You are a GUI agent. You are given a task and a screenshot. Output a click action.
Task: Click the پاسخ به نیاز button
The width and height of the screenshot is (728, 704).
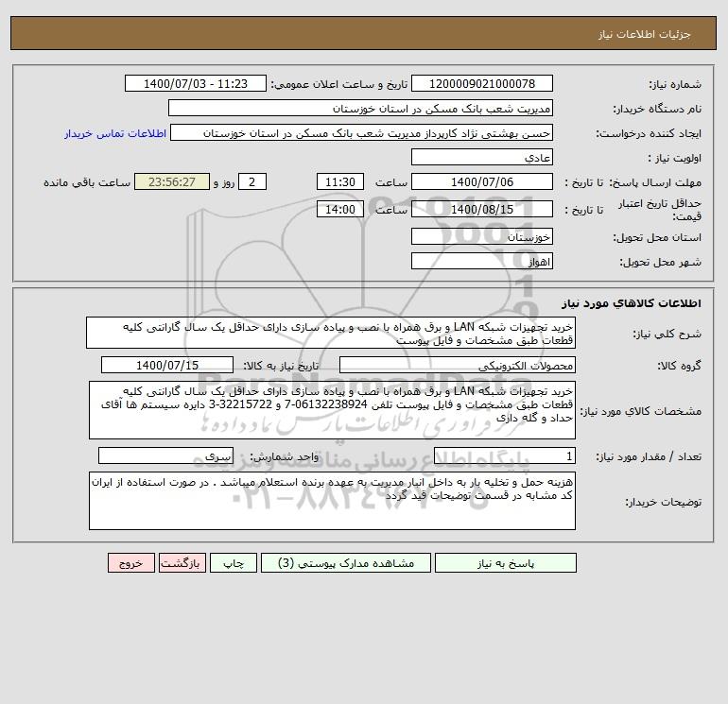coord(506,563)
